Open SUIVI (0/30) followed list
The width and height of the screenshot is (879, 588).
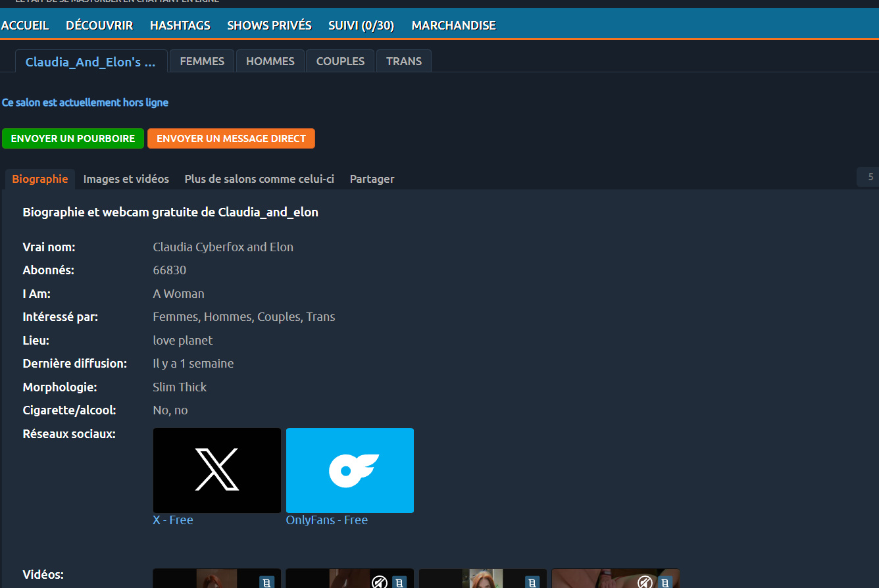(361, 26)
